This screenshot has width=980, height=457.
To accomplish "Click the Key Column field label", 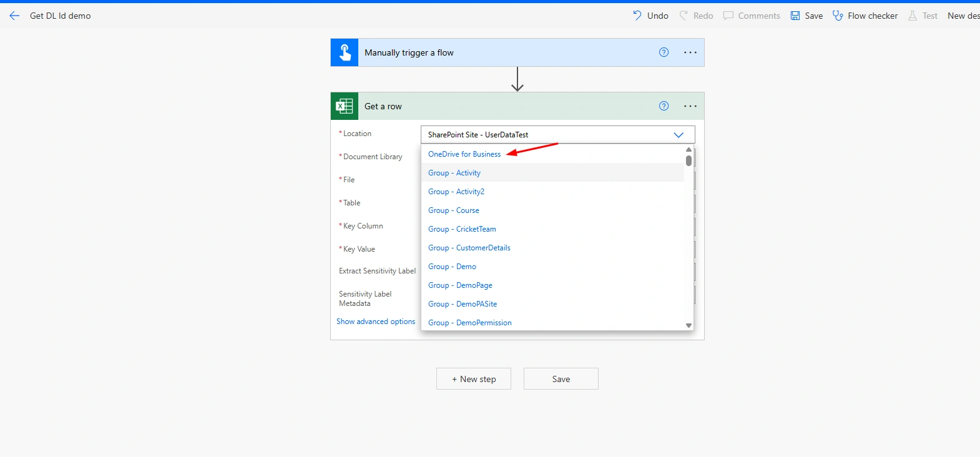I will point(363,226).
